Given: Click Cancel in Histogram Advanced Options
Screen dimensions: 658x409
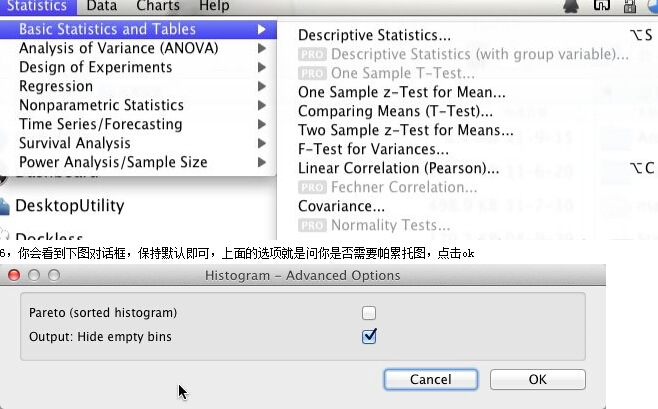Looking at the screenshot, I should click(x=431, y=379).
